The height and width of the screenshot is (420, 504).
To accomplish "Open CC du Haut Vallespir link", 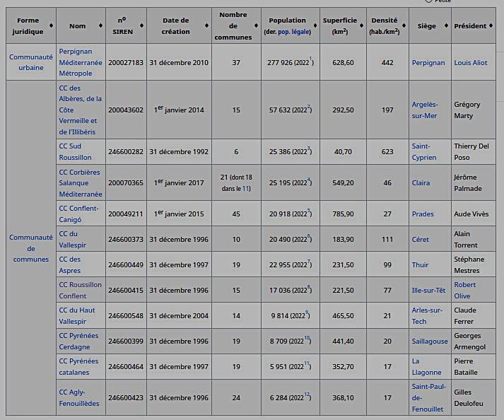I will pyautogui.click(x=77, y=315).
